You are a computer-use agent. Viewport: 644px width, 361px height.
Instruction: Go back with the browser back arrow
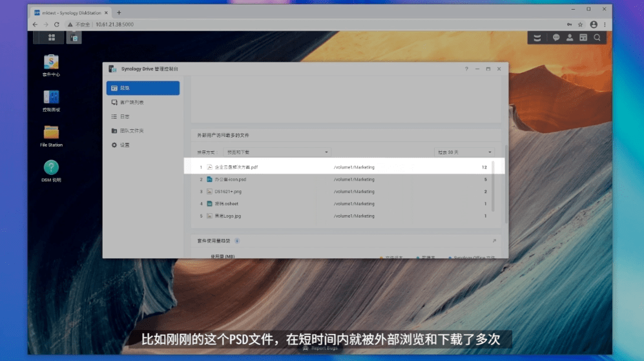[35, 25]
